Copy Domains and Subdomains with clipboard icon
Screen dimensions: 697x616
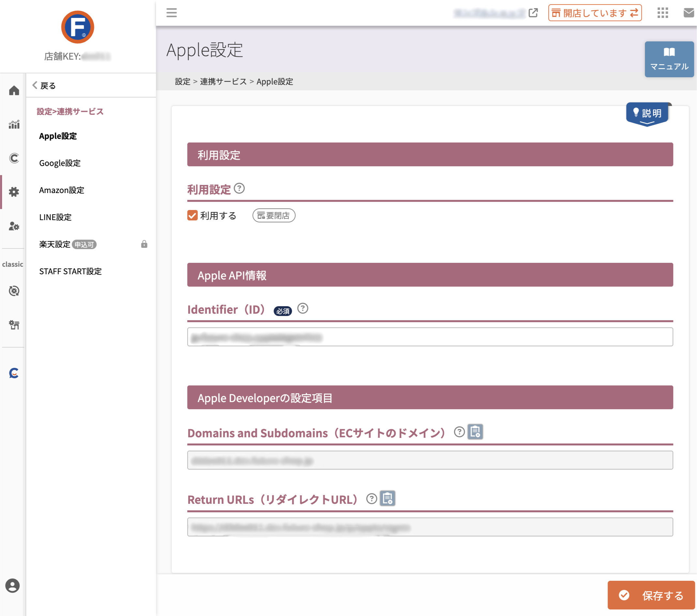click(475, 432)
